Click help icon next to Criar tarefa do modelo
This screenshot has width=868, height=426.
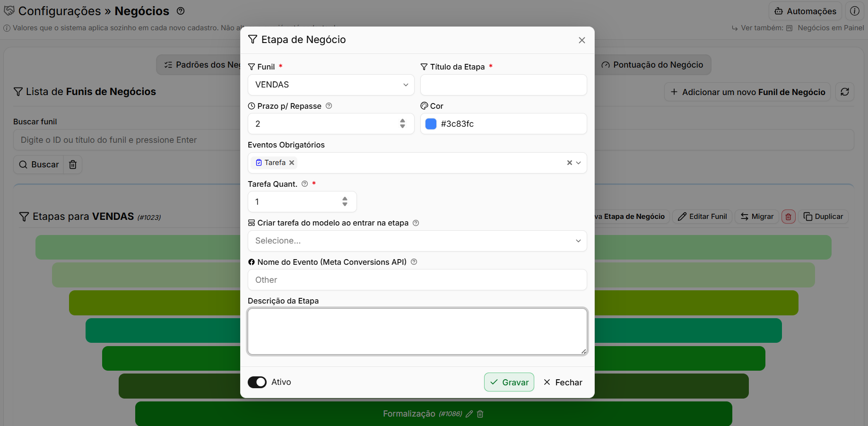(x=416, y=223)
